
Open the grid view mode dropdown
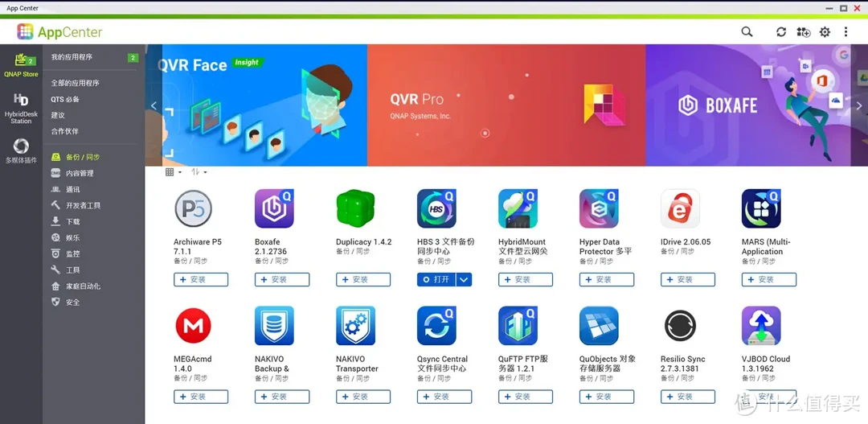174,172
